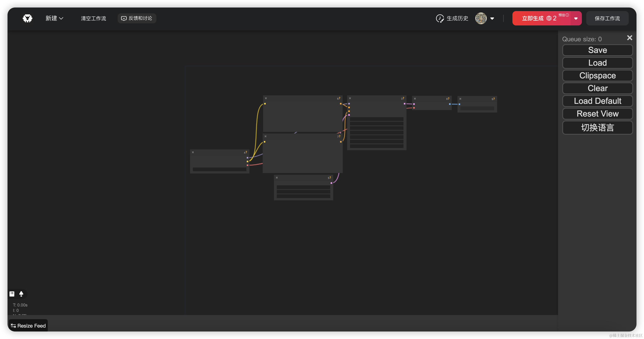Click the blue output port on node 8

click(450, 104)
